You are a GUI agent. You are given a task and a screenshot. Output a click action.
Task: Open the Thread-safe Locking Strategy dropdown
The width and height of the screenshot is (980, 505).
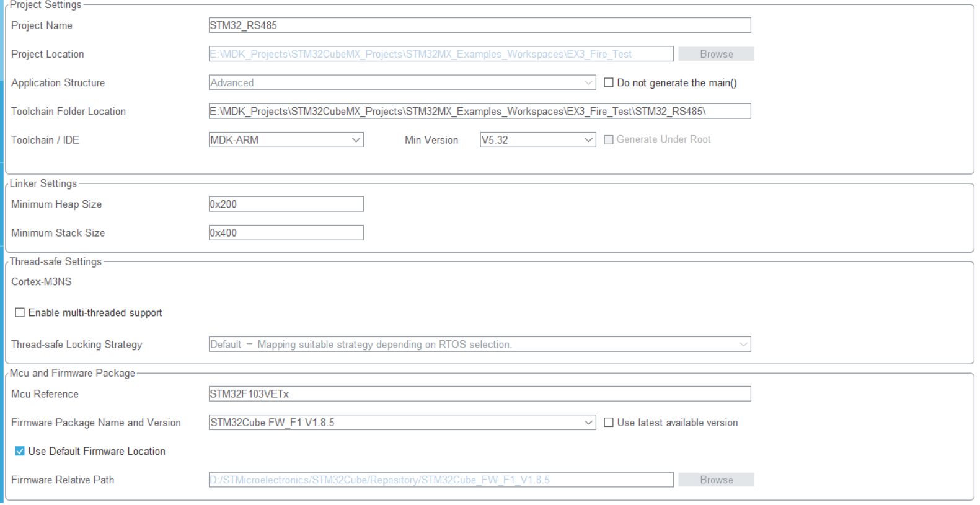coord(480,344)
